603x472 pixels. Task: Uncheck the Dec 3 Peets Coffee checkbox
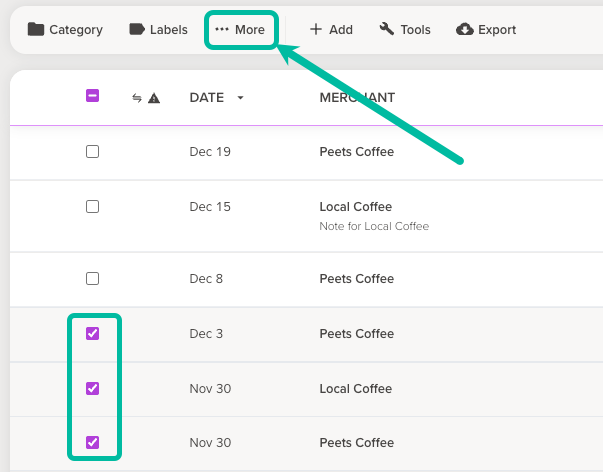92,334
